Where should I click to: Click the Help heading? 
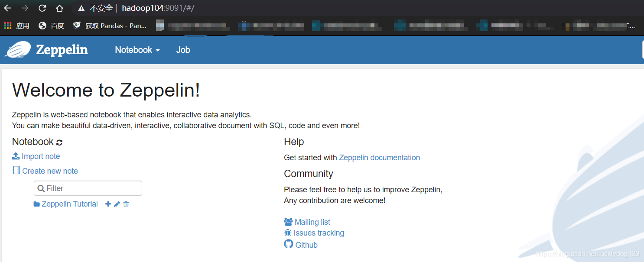(294, 142)
